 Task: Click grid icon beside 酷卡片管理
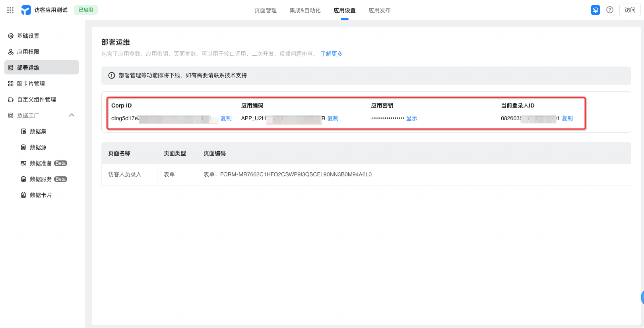point(11,84)
